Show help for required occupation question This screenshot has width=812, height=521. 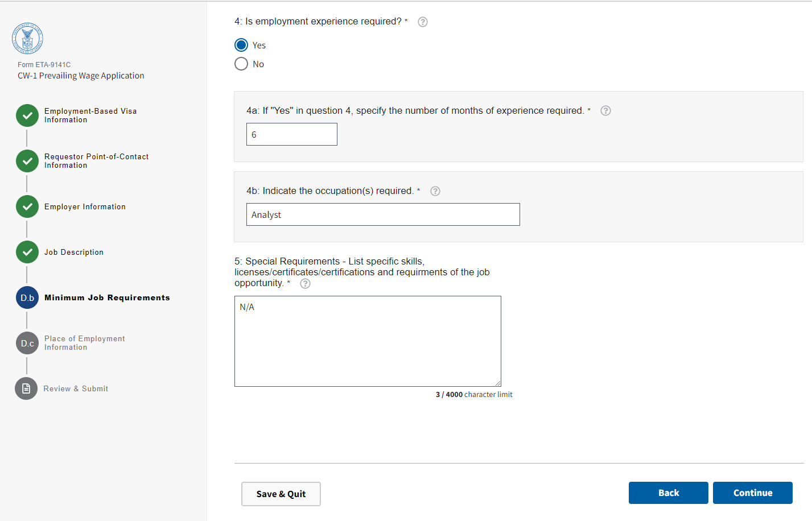coord(435,191)
